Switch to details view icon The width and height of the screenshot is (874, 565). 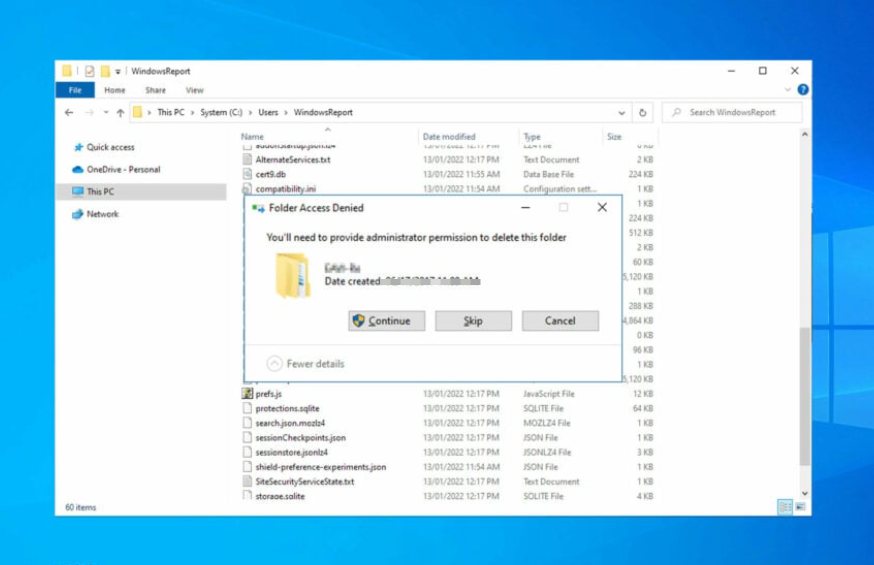click(x=785, y=507)
